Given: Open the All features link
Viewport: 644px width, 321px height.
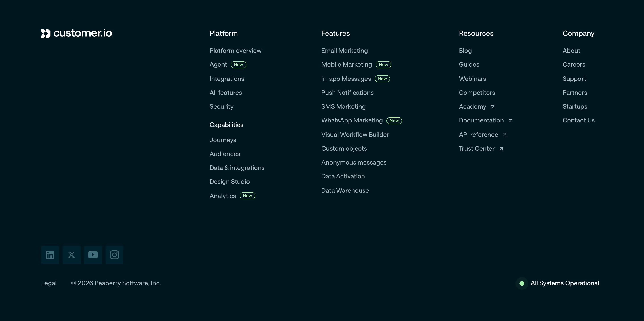Looking at the screenshot, I should [225, 93].
